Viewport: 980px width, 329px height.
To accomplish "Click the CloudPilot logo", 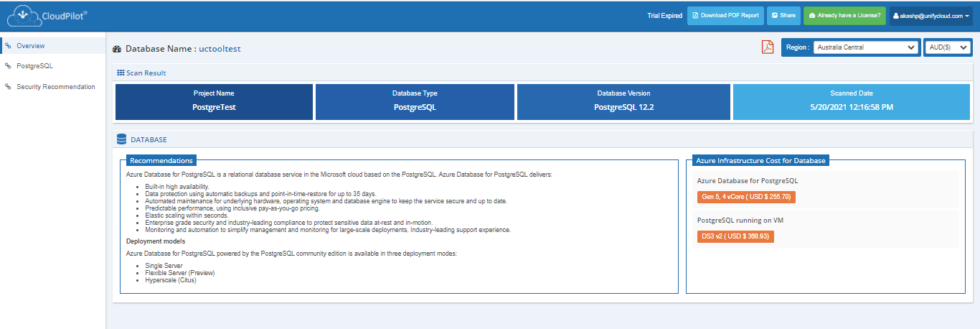I will tap(48, 15).
